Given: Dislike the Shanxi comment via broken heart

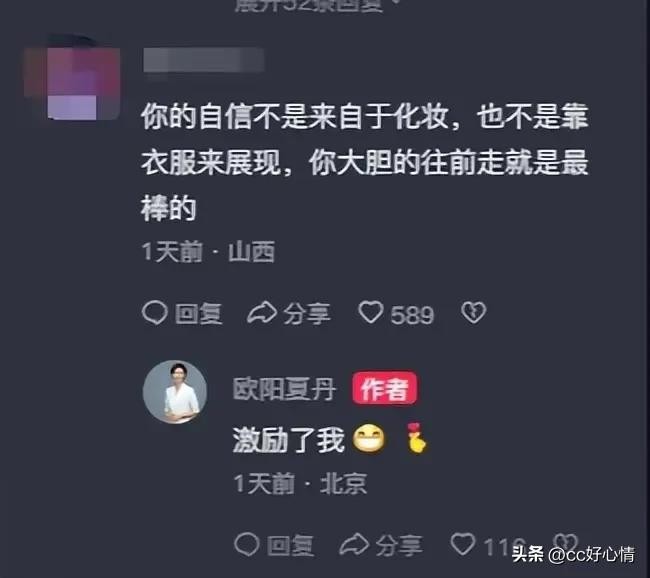Looking at the screenshot, I should [473, 313].
